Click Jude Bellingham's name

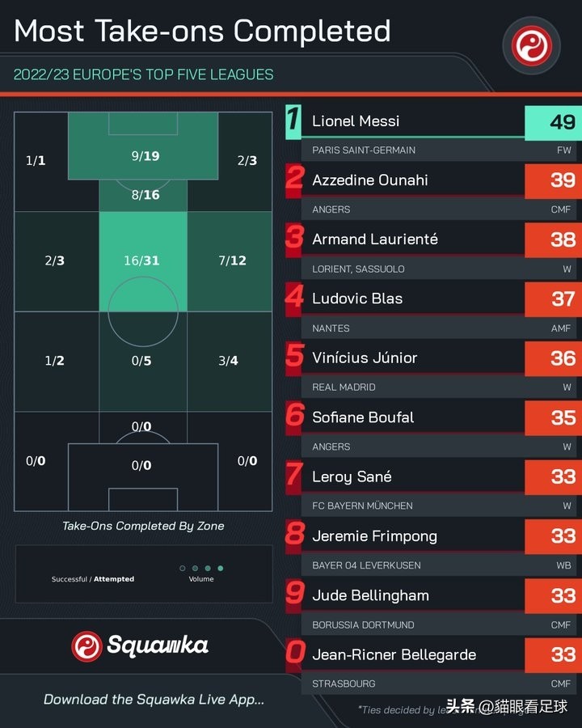[x=369, y=595]
